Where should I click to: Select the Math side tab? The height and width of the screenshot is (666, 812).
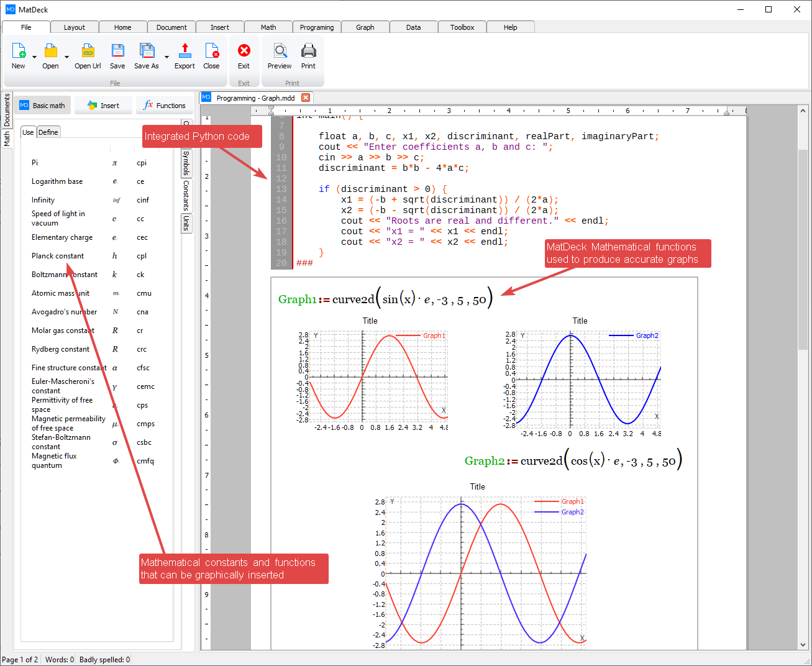[x=7, y=139]
